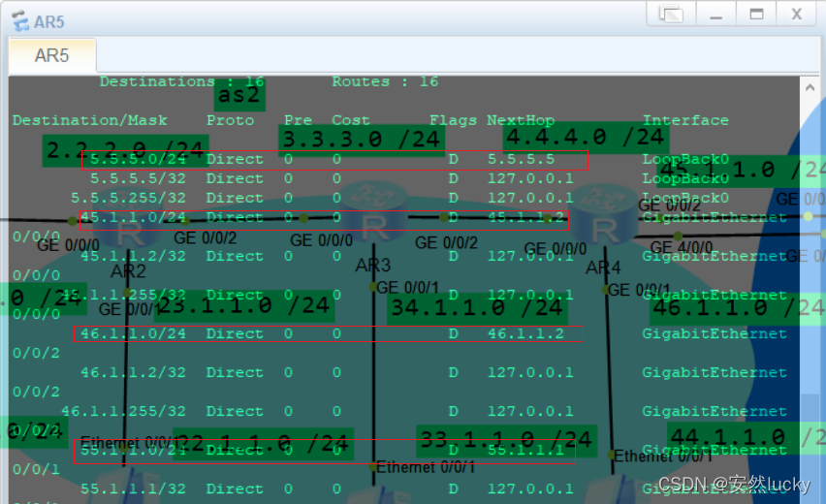Viewport: 826px width, 504px height.
Task: Click the '46.1.1.255/32' destination entry
Action: (x=124, y=411)
